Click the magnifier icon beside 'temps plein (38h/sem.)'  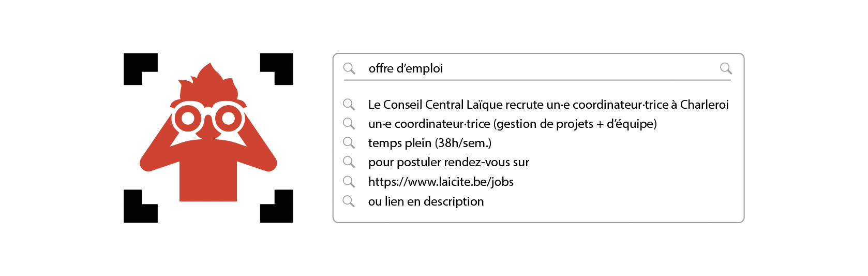(x=349, y=142)
